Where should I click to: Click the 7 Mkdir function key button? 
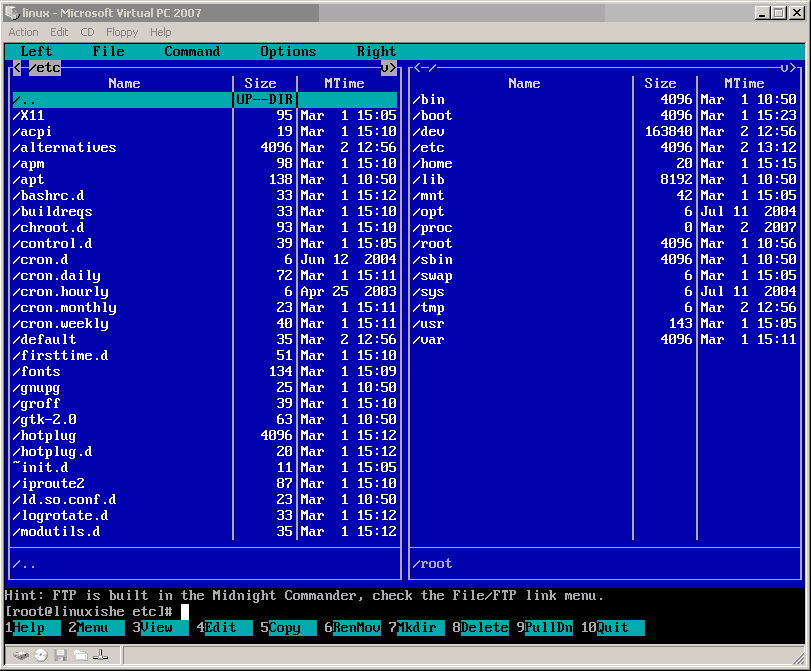pyautogui.click(x=416, y=628)
